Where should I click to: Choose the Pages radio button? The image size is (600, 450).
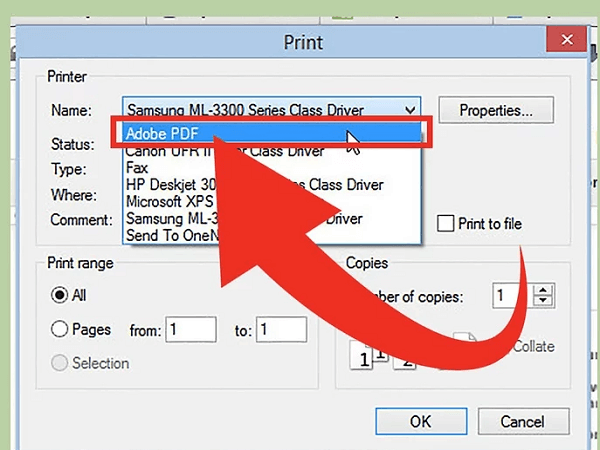(x=60, y=330)
